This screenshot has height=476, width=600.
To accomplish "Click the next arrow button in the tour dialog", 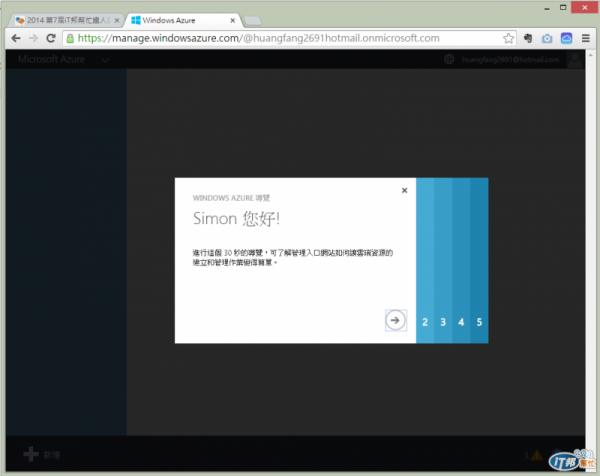I will [x=395, y=320].
